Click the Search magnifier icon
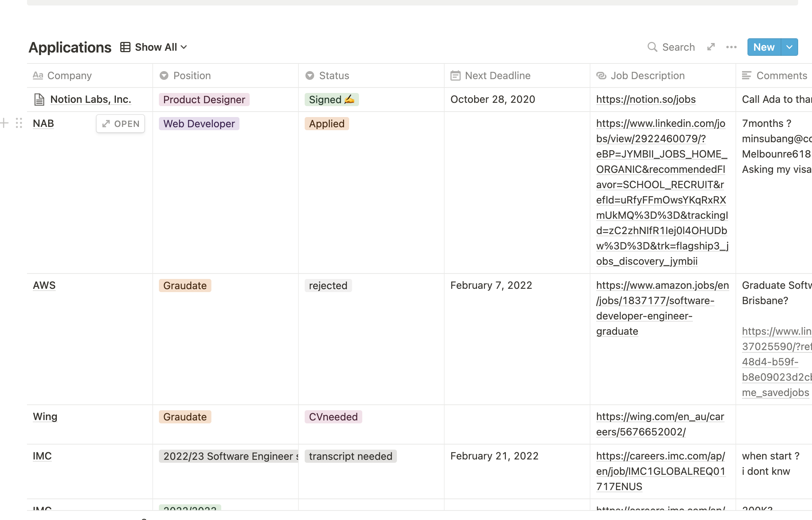The height and width of the screenshot is (520, 812). click(x=652, y=47)
